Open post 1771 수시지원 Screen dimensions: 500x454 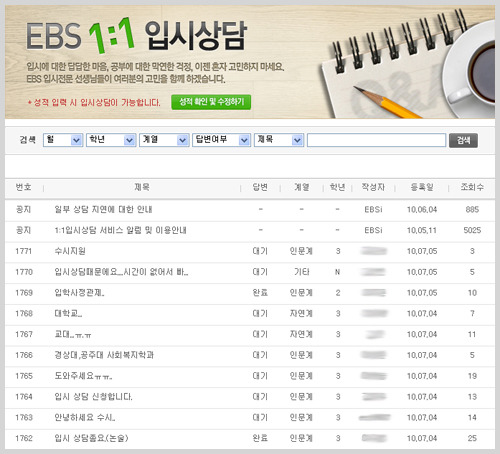70,251
